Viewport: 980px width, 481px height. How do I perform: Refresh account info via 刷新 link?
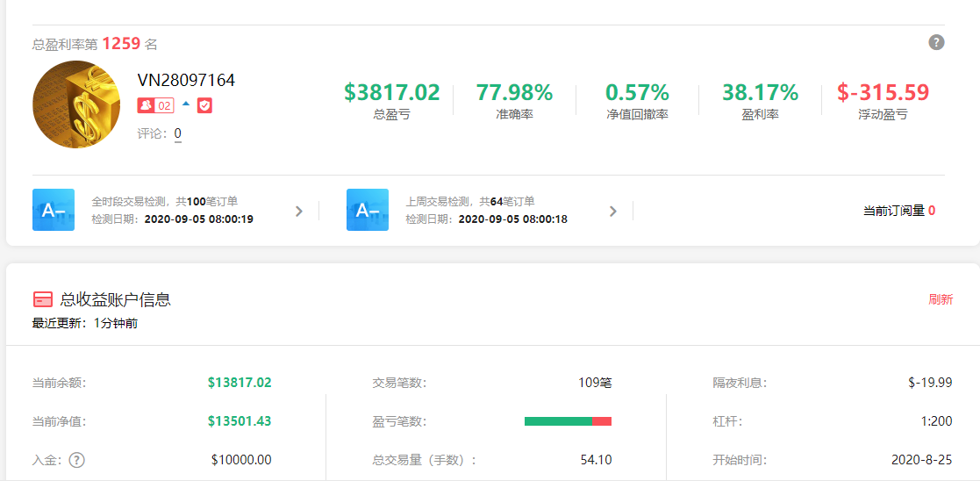click(941, 299)
